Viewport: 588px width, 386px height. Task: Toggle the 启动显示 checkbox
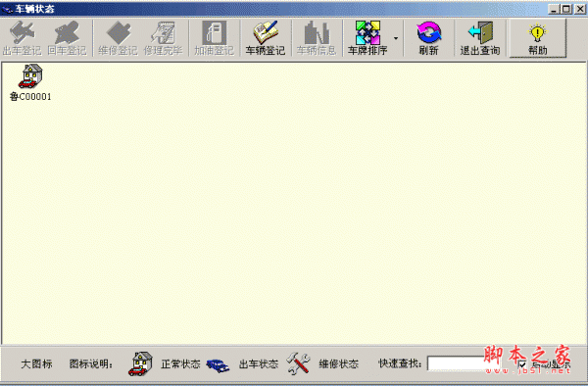coord(522,364)
